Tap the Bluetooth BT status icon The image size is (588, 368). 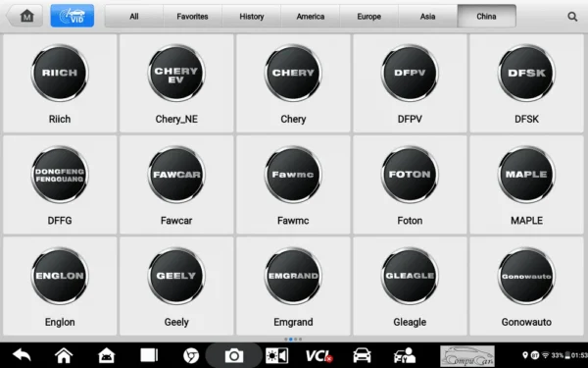pos(535,355)
